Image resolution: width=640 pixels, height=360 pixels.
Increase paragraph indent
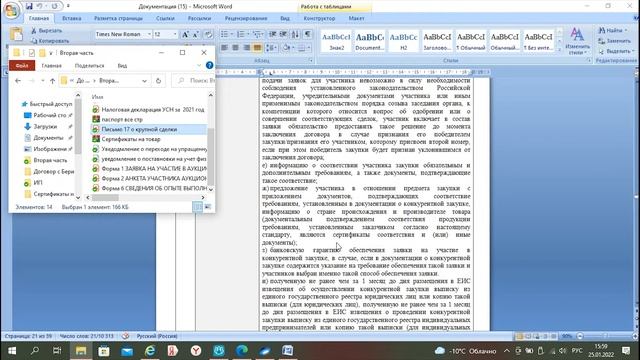[283, 34]
